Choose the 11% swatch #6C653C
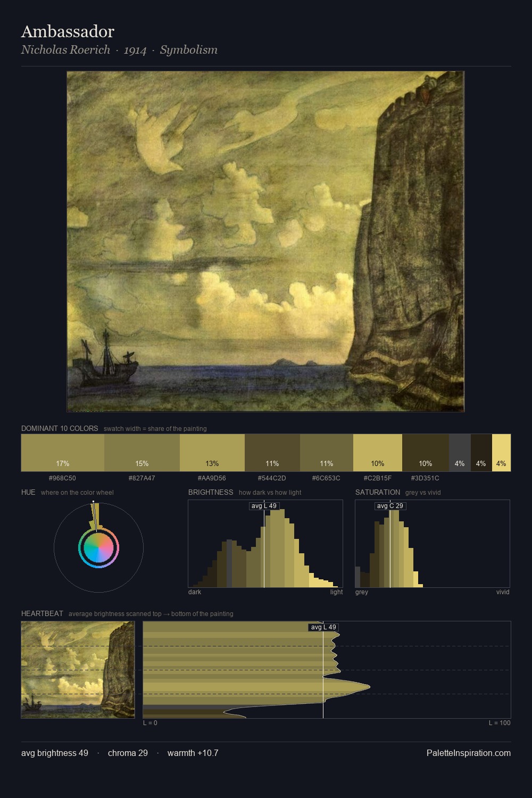The width and height of the screenshot is (532, 798). 327,453
